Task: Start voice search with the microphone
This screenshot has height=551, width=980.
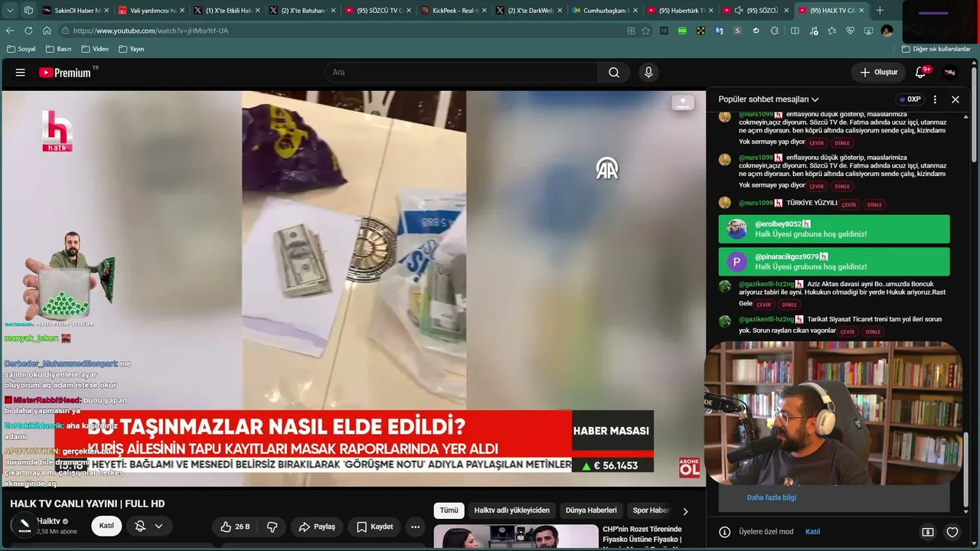Action: (x=648, y=73)
